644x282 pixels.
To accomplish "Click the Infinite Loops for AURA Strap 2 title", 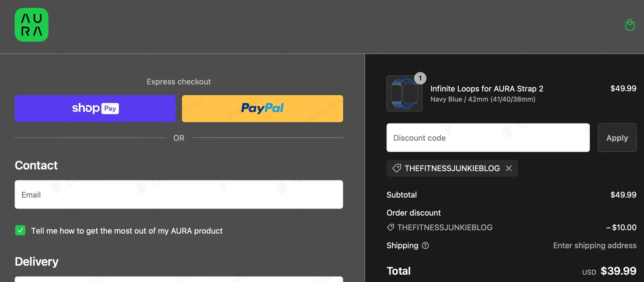I will pyautogui.click(x=487, y=89).
